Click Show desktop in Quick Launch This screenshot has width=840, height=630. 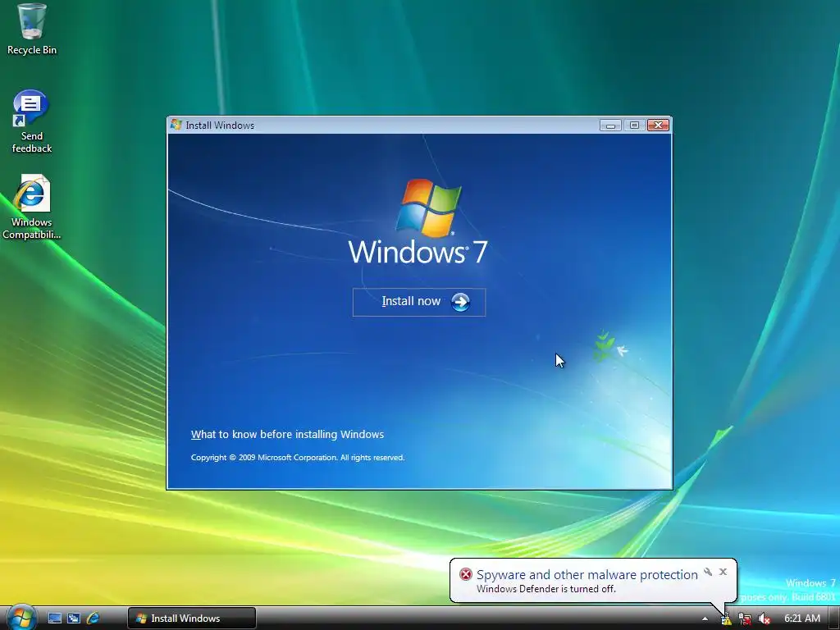click(55, 619)
